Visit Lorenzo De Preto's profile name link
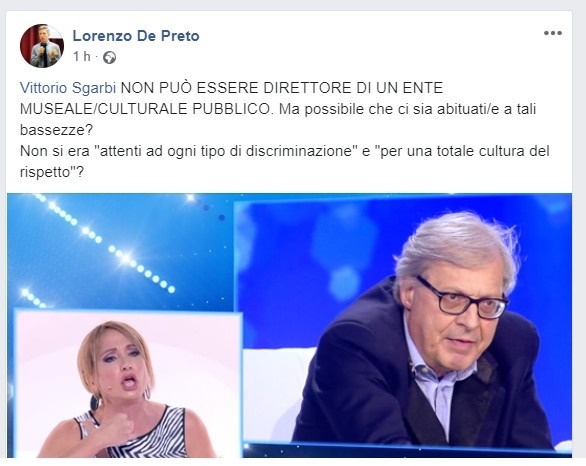 click(136, 36)
